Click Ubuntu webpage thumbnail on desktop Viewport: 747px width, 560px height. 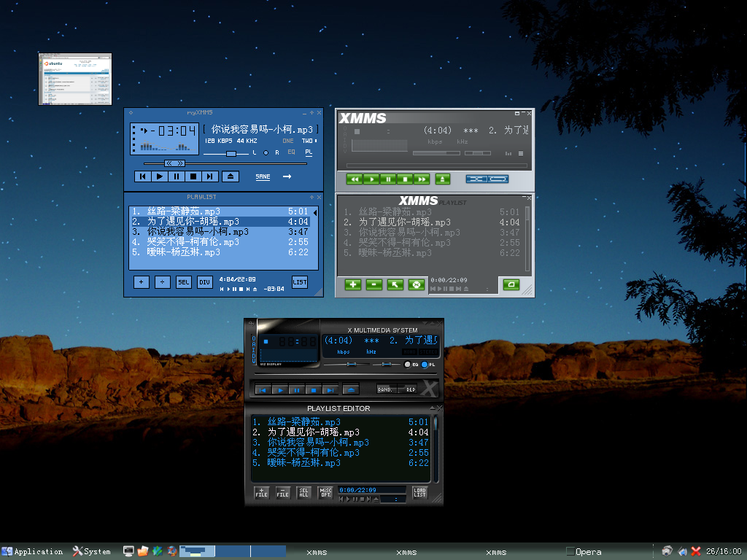click(75, 79)
